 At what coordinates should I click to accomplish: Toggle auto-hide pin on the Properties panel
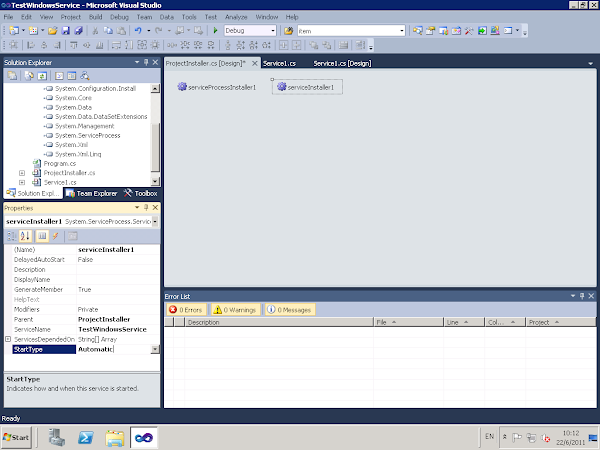146,207
